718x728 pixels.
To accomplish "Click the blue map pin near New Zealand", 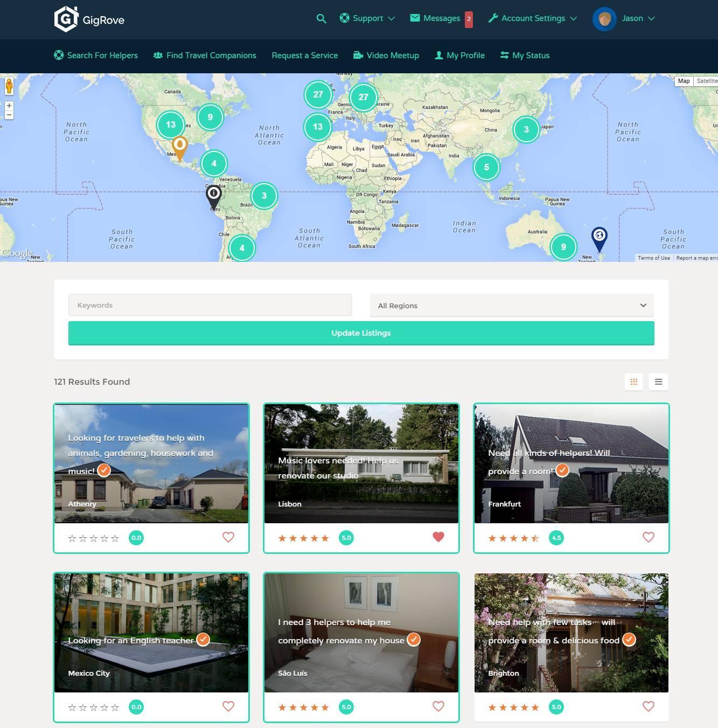I will (599, 238).
